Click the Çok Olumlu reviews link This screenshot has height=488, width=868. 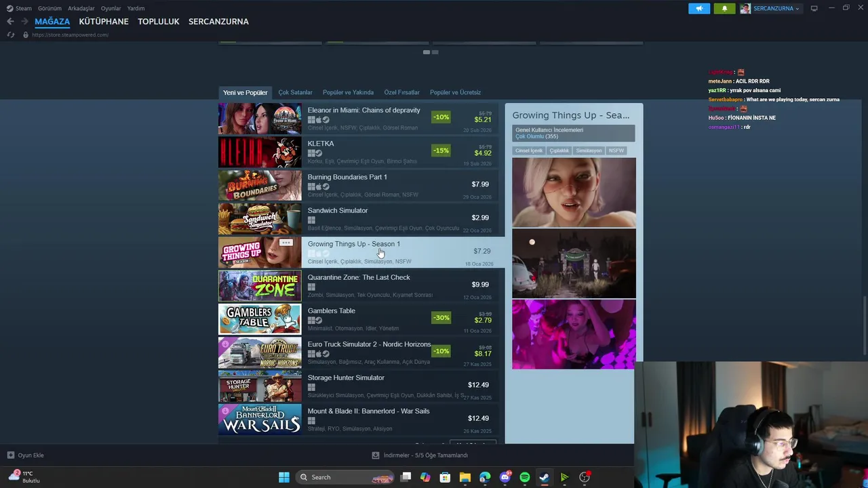click(530, 136)
